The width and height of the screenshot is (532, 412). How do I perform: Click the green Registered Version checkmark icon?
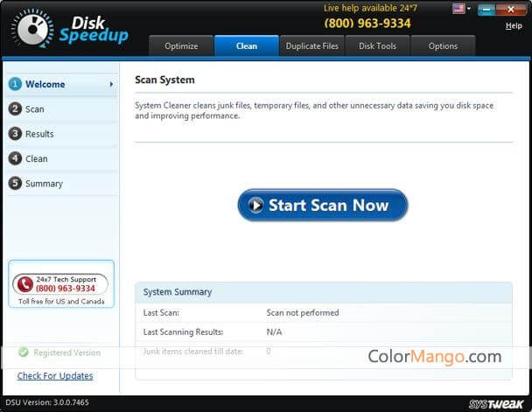click(x=23, y=353)
